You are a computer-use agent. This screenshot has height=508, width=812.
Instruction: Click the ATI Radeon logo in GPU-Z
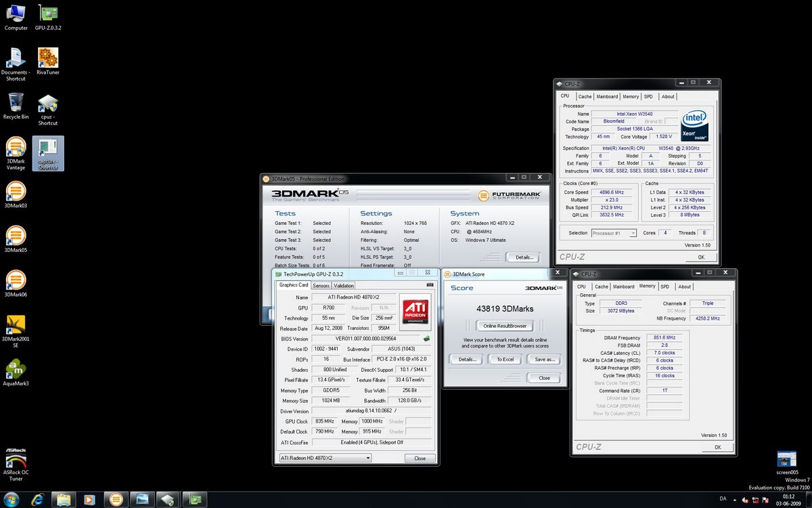click(x=415, y=311)
